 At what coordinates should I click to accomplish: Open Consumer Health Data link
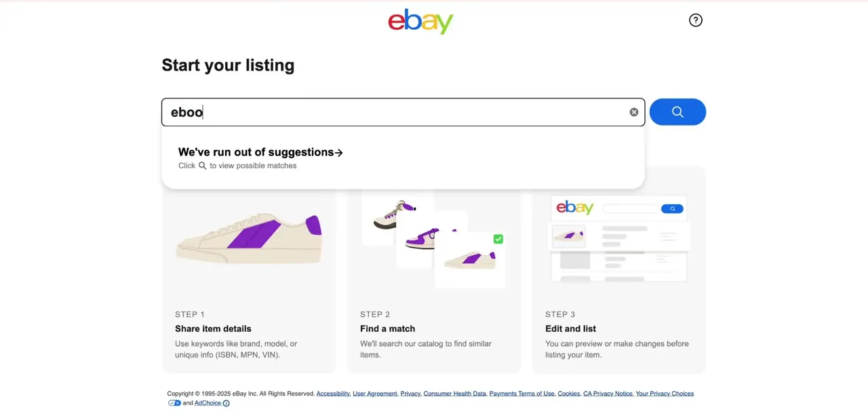coord(455,394)
